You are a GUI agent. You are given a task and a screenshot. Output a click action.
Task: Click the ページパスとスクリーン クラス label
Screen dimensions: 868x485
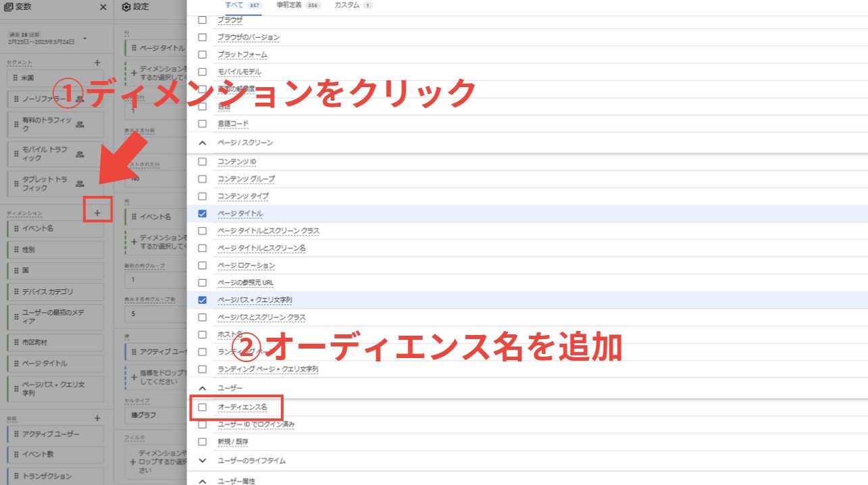click(261, 317)
